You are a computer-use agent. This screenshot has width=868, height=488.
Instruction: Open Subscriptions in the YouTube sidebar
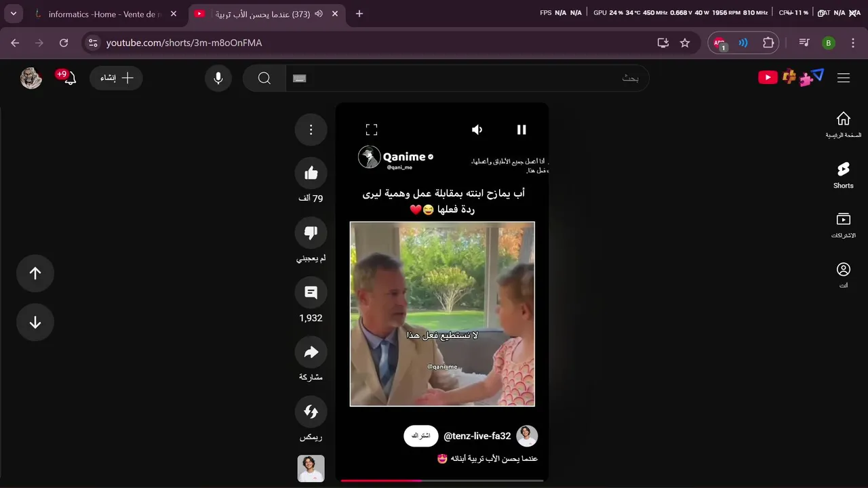844,225
